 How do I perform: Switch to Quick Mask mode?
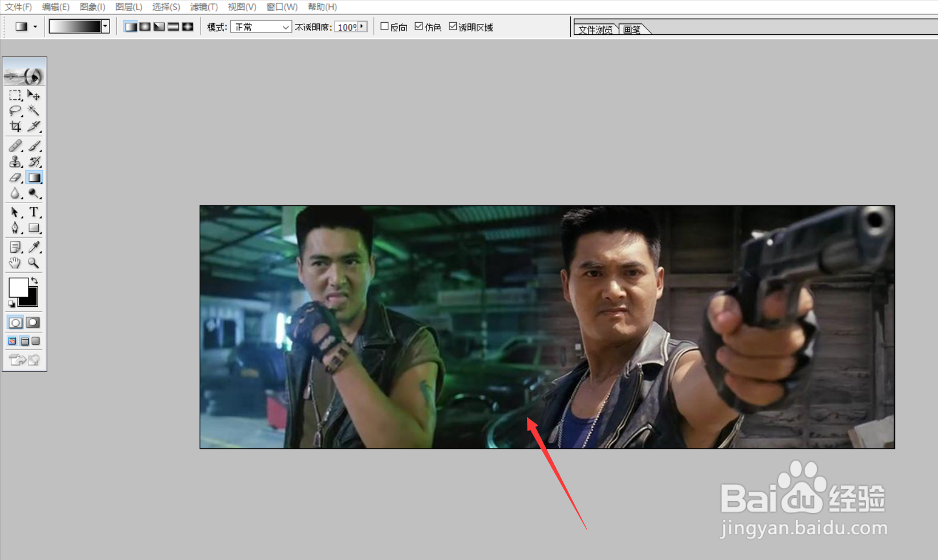(x=33, y=323)
